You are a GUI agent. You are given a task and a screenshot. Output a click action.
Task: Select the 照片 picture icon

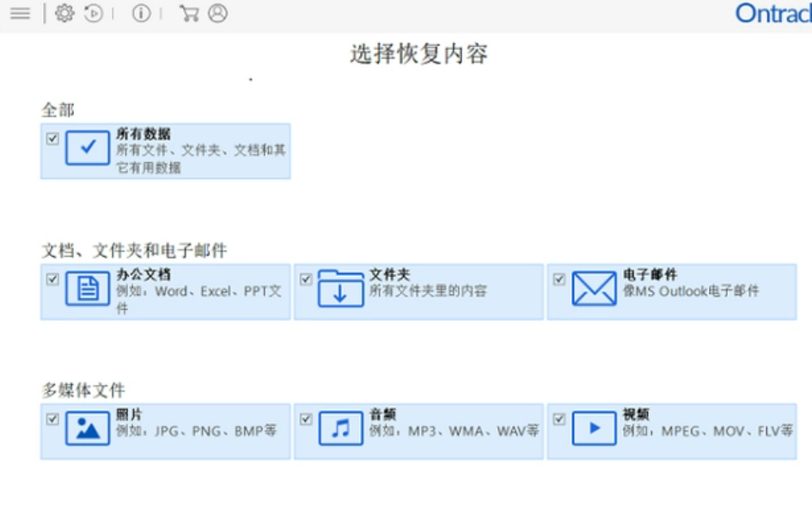point(88,428)
